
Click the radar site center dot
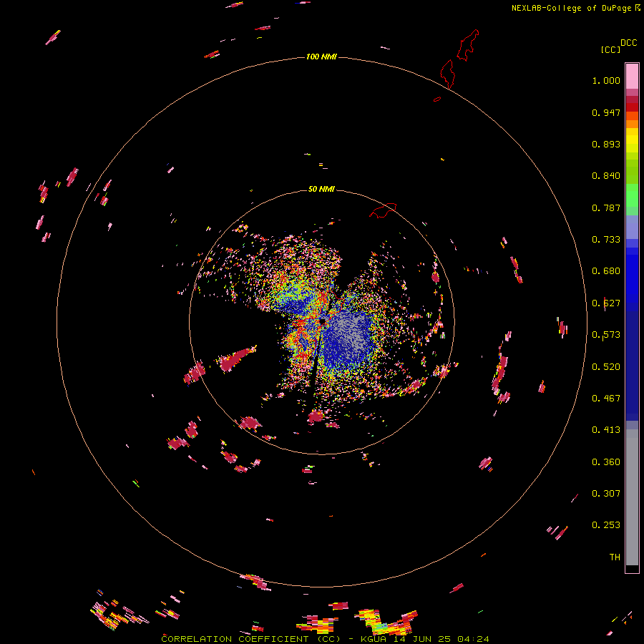pyautogui.click(x=323, y=321)
